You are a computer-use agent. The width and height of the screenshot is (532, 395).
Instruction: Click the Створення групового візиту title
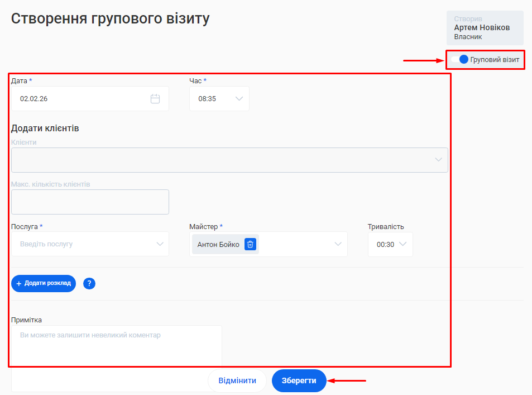point(111,18)
